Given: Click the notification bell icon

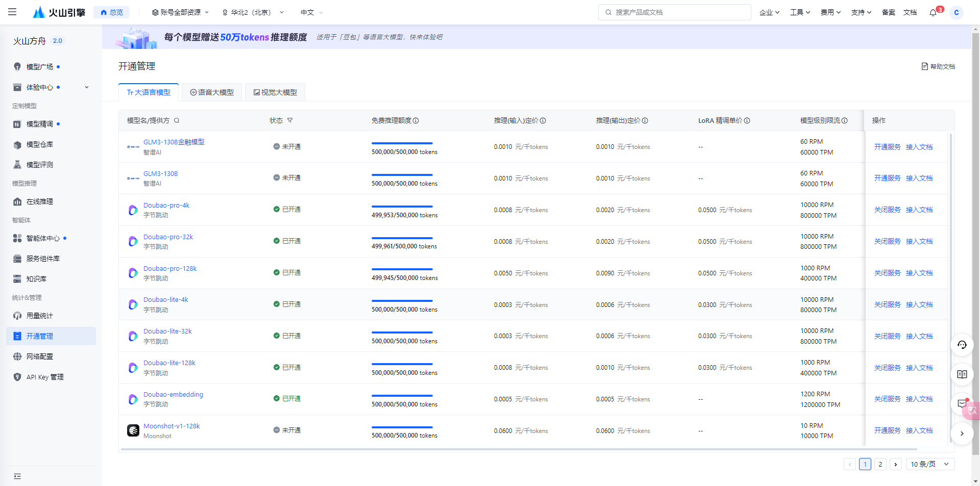Looking at the screenshot, I should [933, 12].
